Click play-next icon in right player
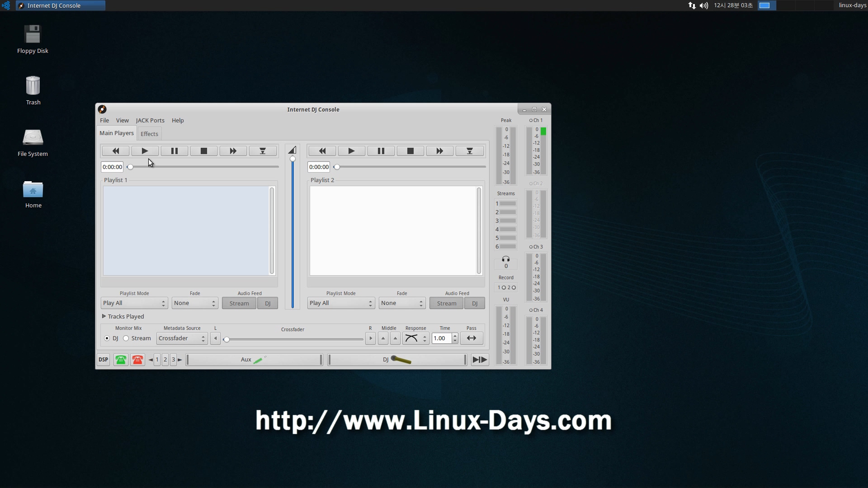 (470, 151)
